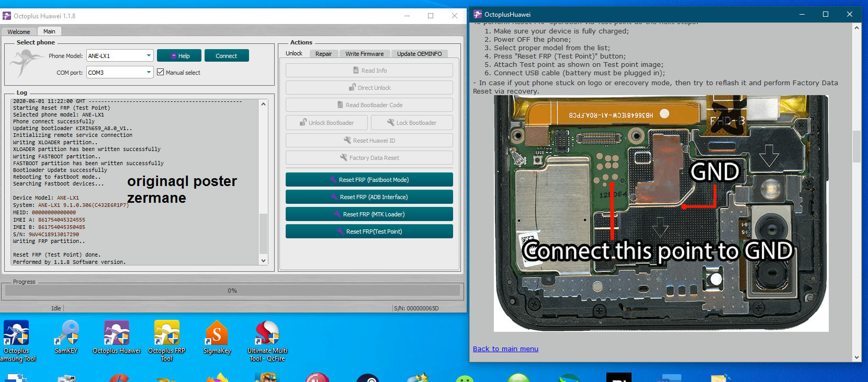Screen dimensions: 868x382
Task: Open the Write Firmware tab
Action: 365,54
